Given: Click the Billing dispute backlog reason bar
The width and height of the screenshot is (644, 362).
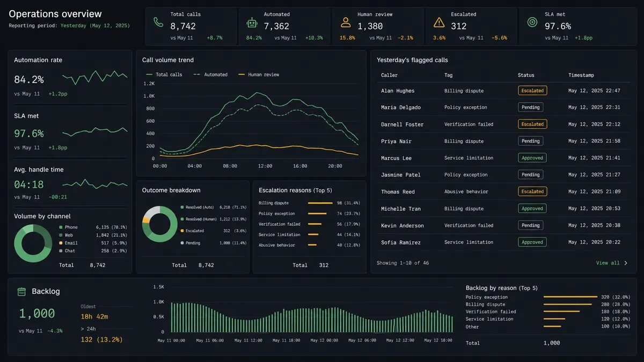Looking at the screenshot, I should tap(567, 304).
